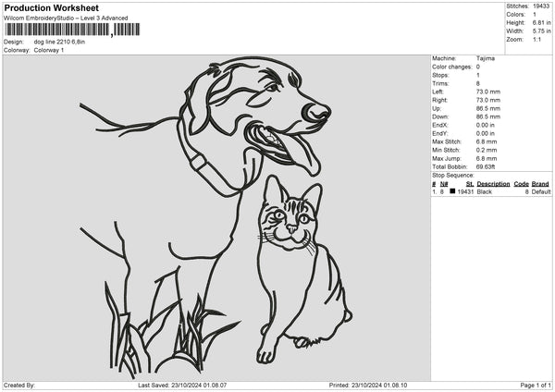
Task: Click the 'Brand' column header
Action: pyautogui.click(x=540, y=184)
